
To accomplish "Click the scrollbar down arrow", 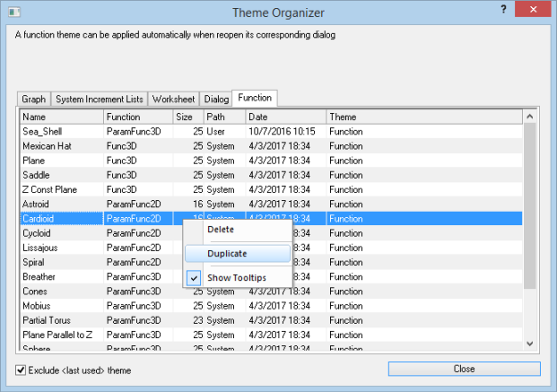I will pyautogui.click(x=529, y=343).
